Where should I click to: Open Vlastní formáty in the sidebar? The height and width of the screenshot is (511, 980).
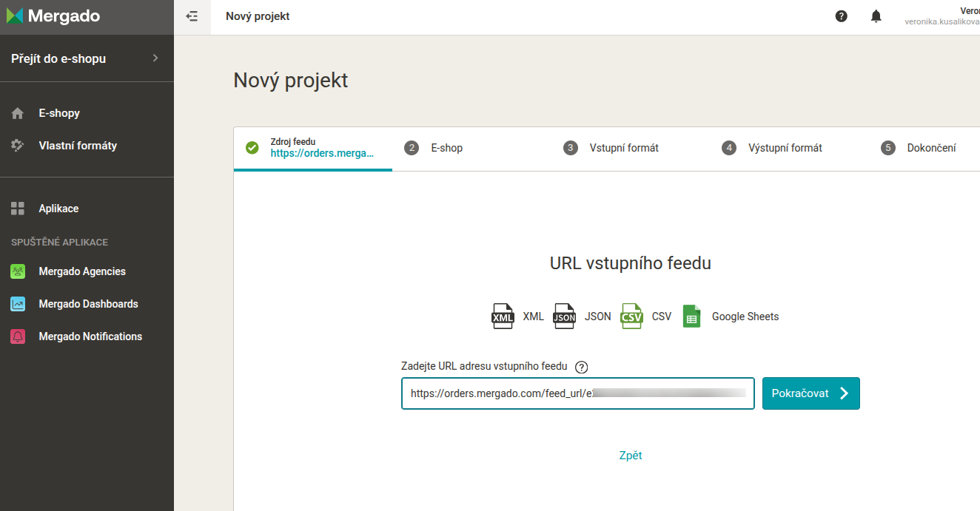(x=77, y=146)
